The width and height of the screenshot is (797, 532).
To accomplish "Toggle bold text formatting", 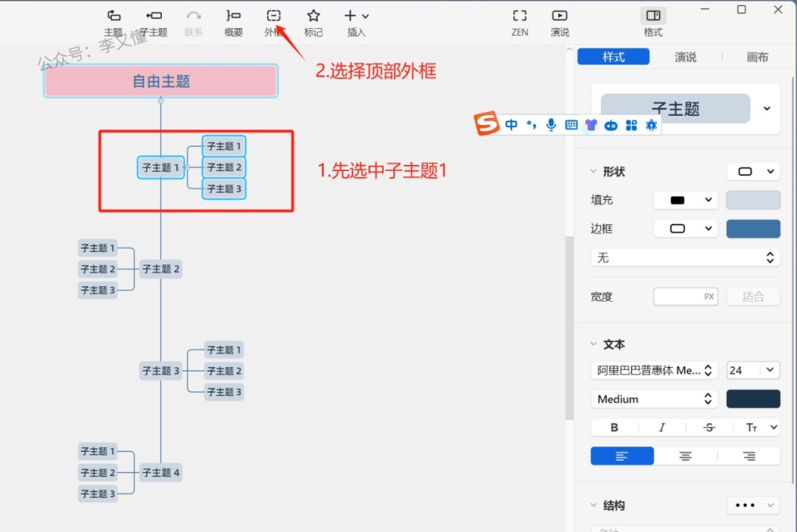I will [614, 427].
